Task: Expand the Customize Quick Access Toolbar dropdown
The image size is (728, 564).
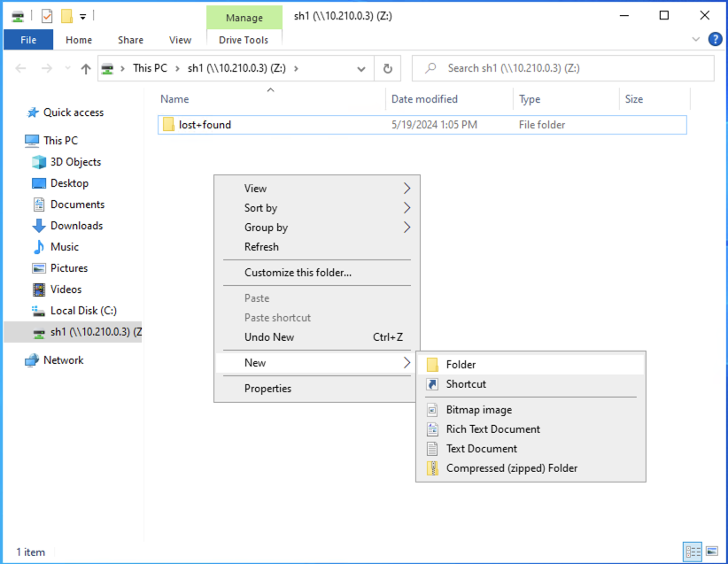Action: coord(81,15)
